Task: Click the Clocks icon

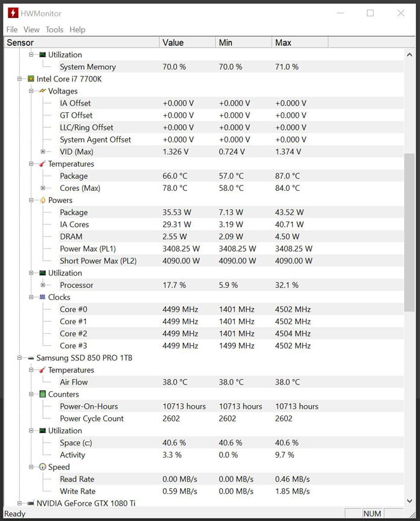Action: (x=42, y=297)
